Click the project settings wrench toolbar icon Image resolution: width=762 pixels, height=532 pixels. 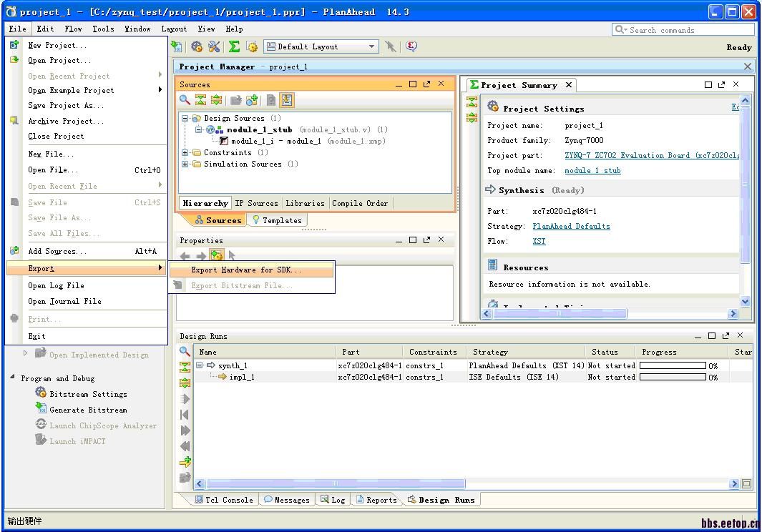(x=214, y=46)
